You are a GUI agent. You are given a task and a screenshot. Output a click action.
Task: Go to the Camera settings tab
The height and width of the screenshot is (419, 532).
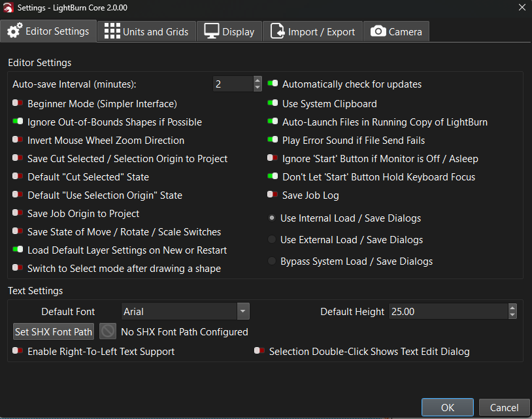397,31
